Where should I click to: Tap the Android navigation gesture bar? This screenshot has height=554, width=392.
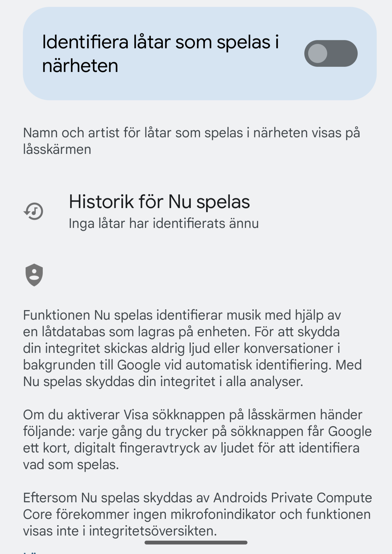click(x=196, y=543)
